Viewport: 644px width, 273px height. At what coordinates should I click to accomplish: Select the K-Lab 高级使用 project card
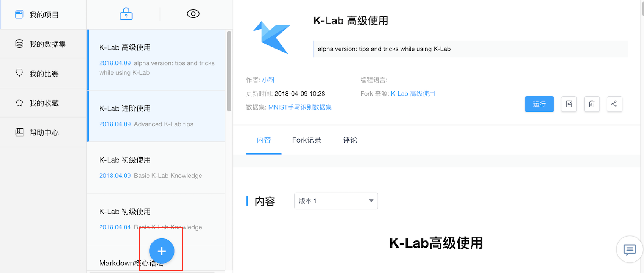point(156,60)
